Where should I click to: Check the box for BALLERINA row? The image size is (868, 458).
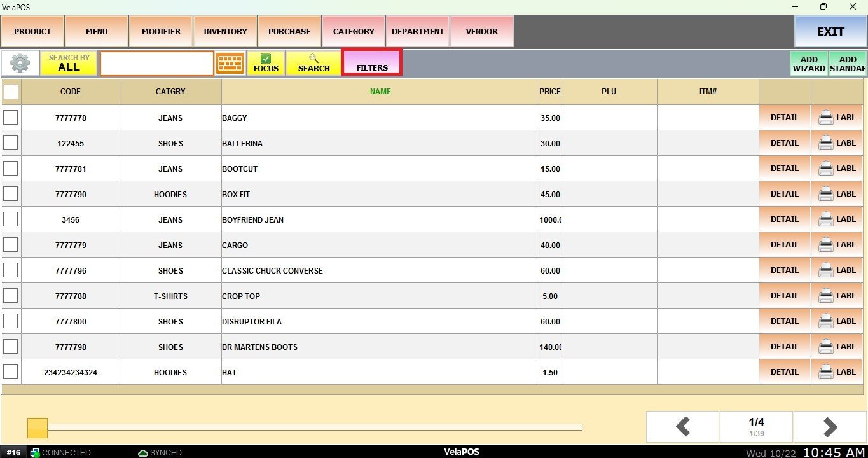point(11,143)
